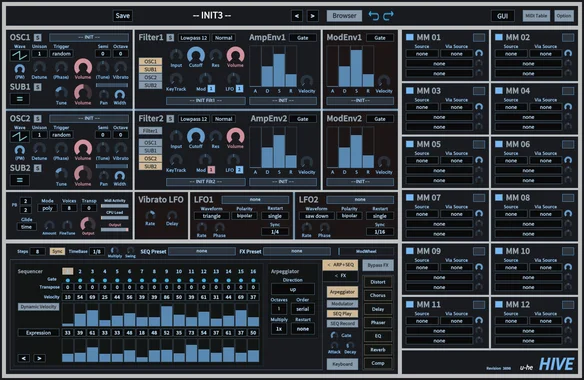Click the redo arrow icon
The width and height of the screenshot is (584, 380).
click(388, 16)
